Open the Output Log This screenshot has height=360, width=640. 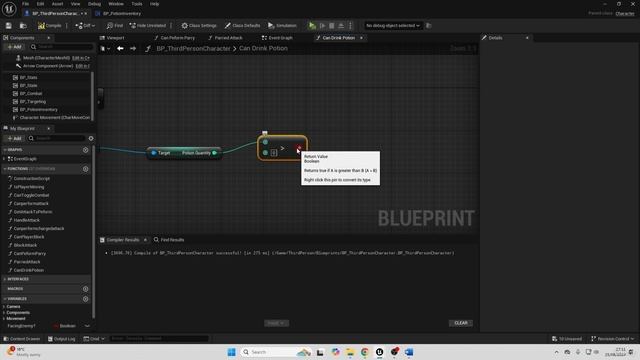[x=62, y=339]
